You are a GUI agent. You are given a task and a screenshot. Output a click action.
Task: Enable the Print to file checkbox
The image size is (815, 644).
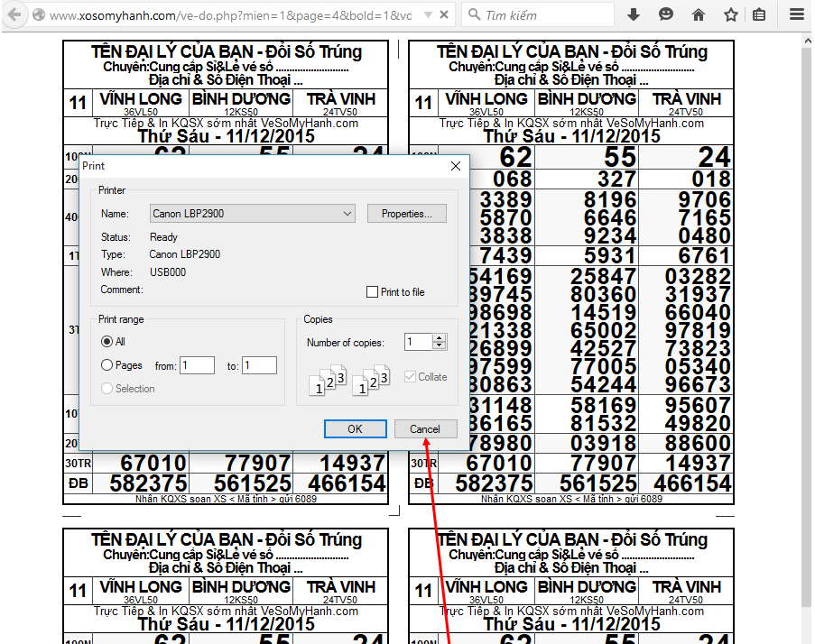[372, 292]
